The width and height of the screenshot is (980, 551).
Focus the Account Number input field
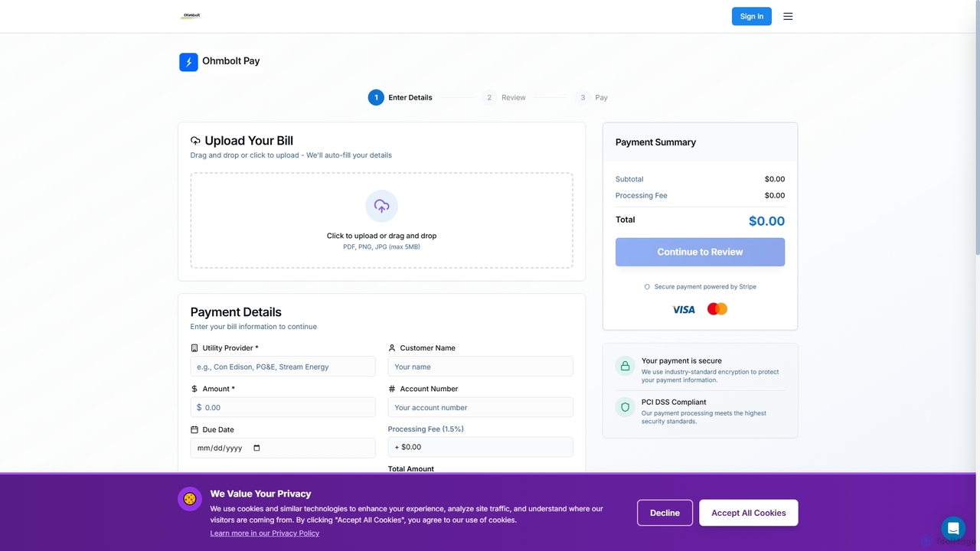pyautogui.click(x=480, y=407)
